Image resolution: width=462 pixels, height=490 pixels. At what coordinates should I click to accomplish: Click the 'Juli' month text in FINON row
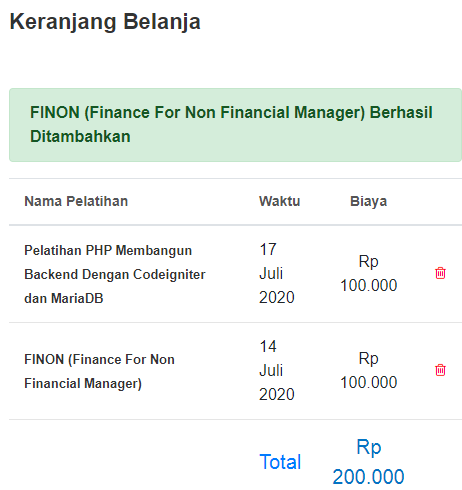tap(271, 370)
